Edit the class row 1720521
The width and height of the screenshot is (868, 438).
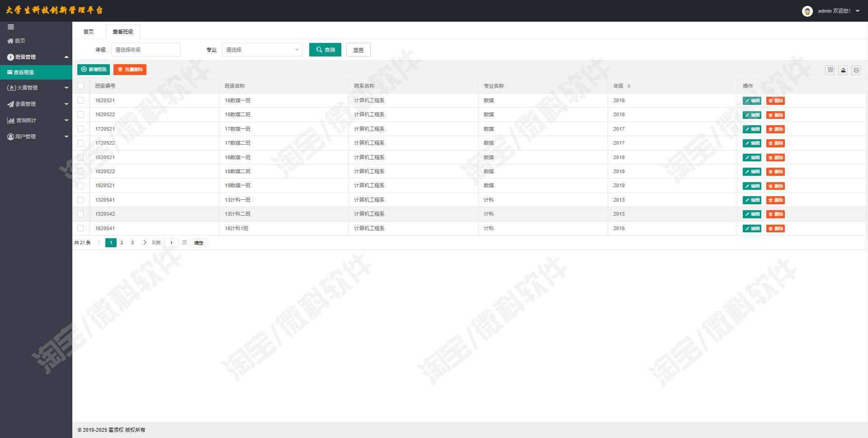coord(752,129)
